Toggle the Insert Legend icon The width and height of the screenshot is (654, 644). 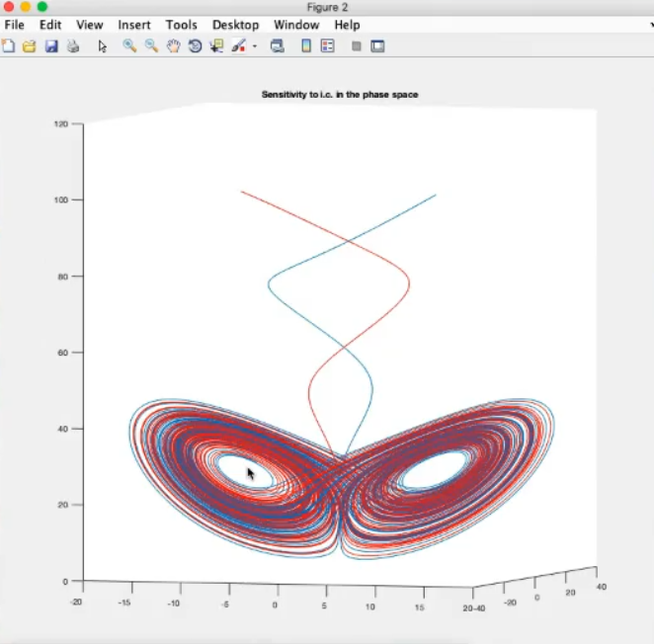pyautogui.click(x=328, y=45)
